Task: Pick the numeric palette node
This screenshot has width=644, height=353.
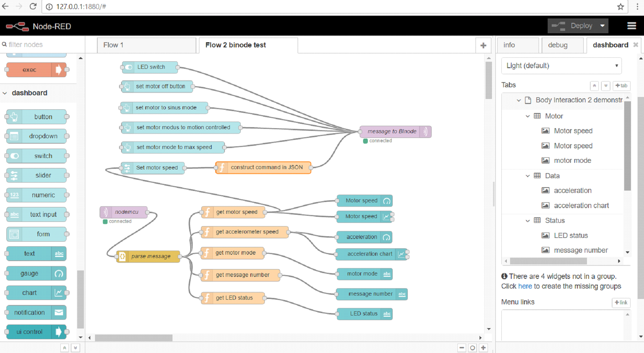Action: 36,195
